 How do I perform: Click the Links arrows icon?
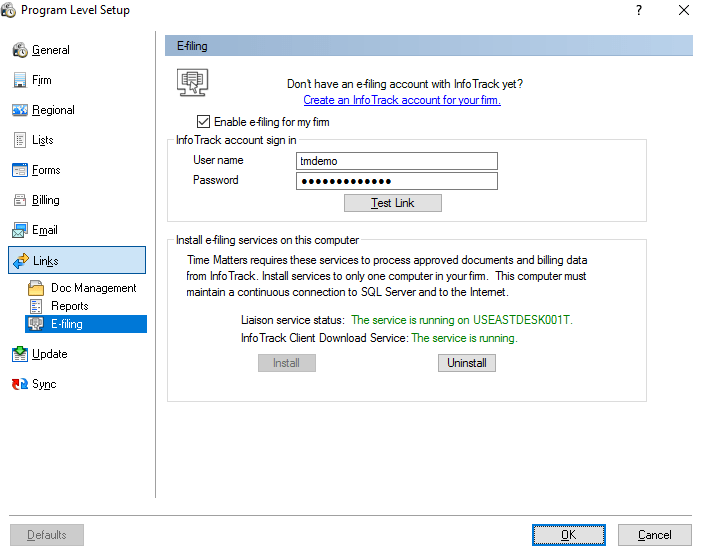21,260
